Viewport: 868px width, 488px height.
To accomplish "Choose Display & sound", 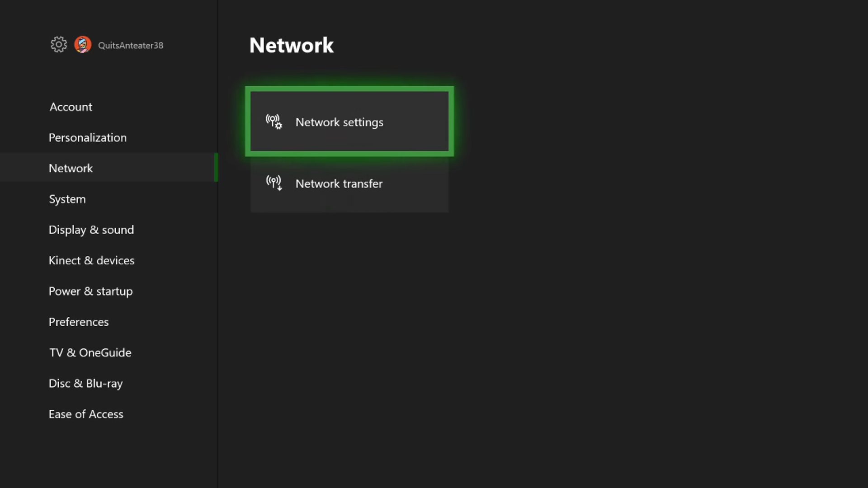I will 91,230.
